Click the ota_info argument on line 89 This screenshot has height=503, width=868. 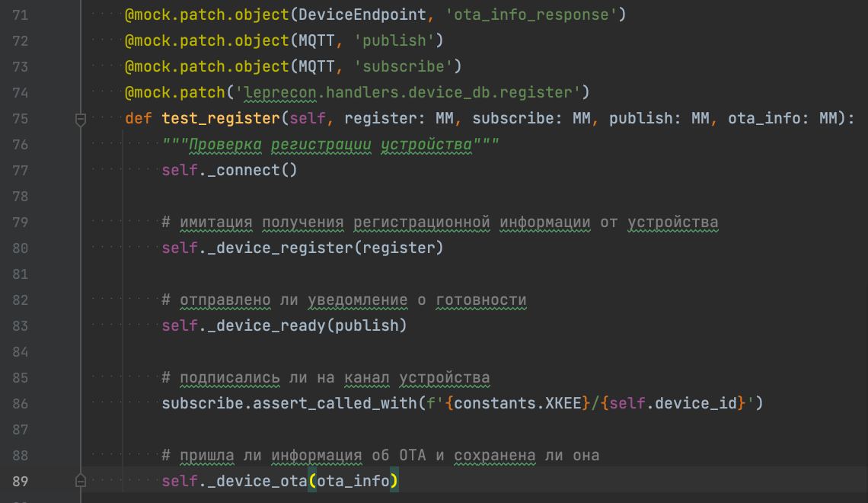[353, 481]
